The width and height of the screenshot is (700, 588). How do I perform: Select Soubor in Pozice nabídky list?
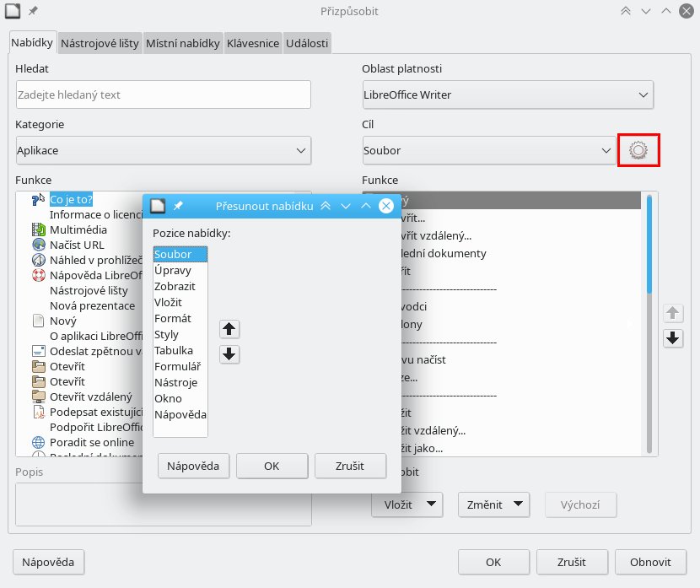pos(180,254)
